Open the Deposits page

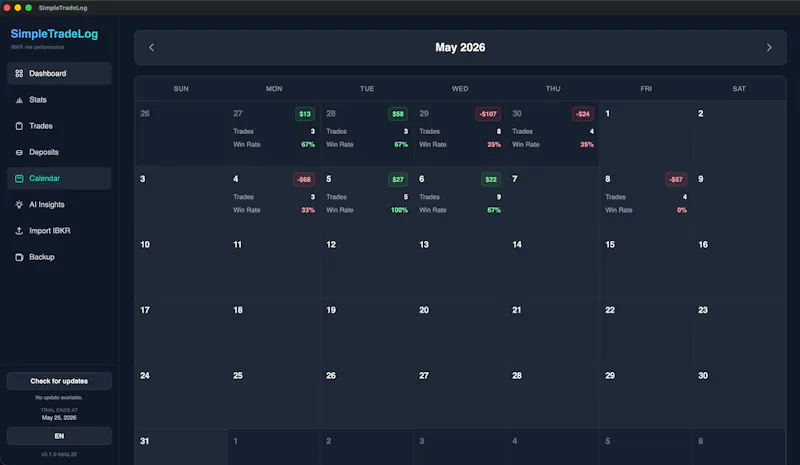pos(59,152)
